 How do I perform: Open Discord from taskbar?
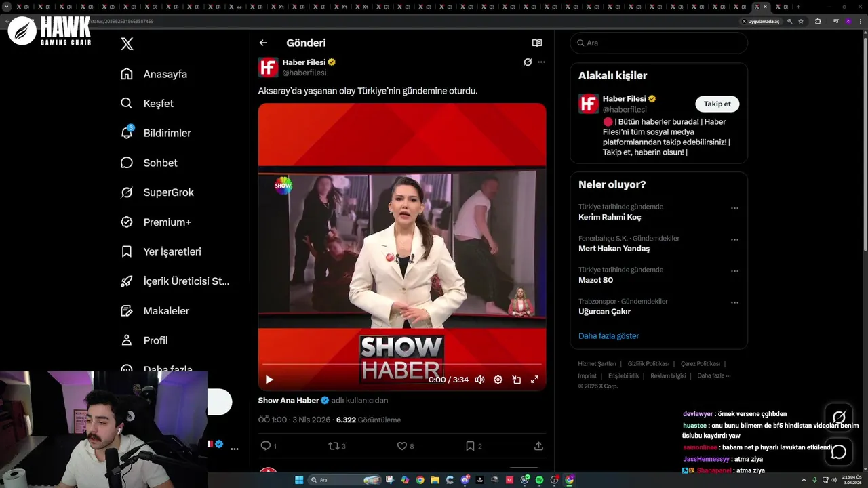465,480
